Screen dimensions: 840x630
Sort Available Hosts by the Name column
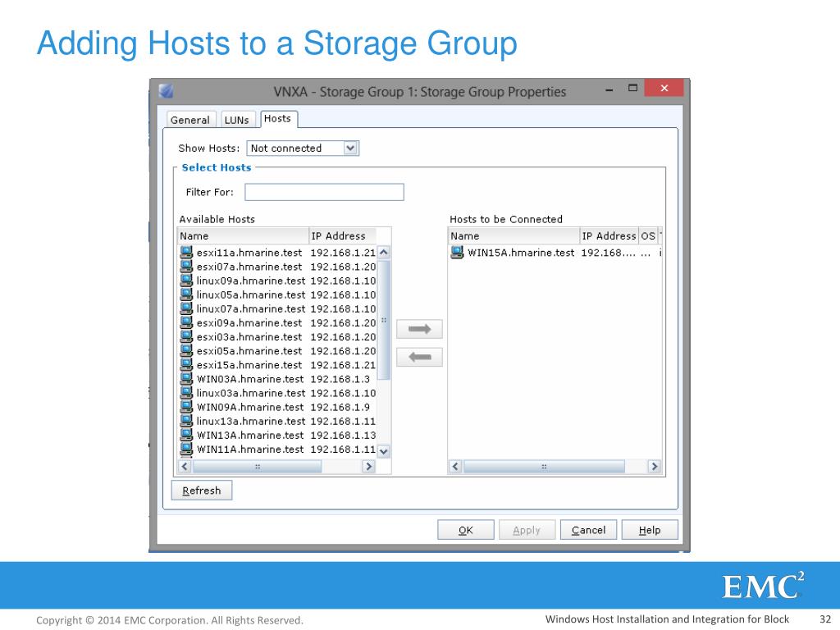[x=243, y=235]
